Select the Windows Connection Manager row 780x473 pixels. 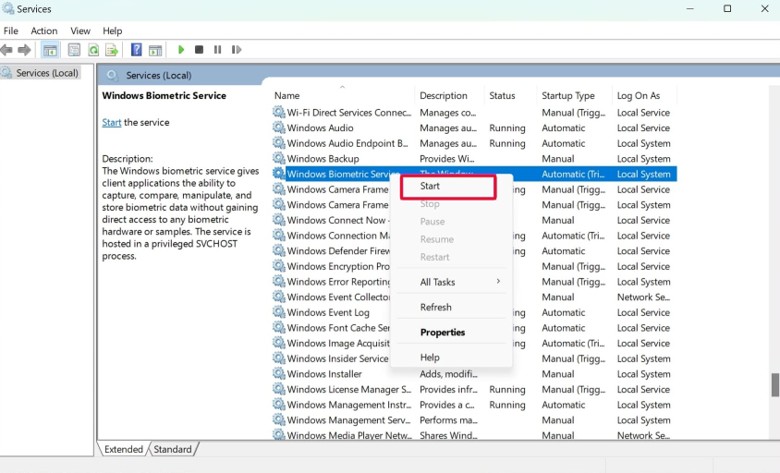coord(474,235)
